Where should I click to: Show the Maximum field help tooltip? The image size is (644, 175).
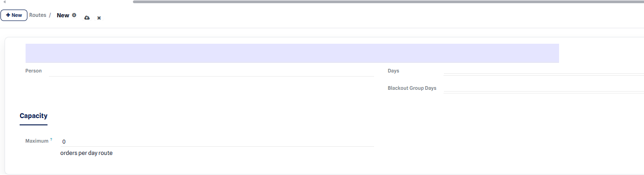51,139
